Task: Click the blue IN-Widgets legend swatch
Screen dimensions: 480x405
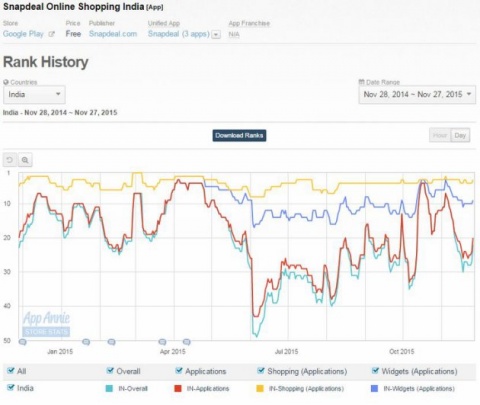Action: click(x=375, y=389)
